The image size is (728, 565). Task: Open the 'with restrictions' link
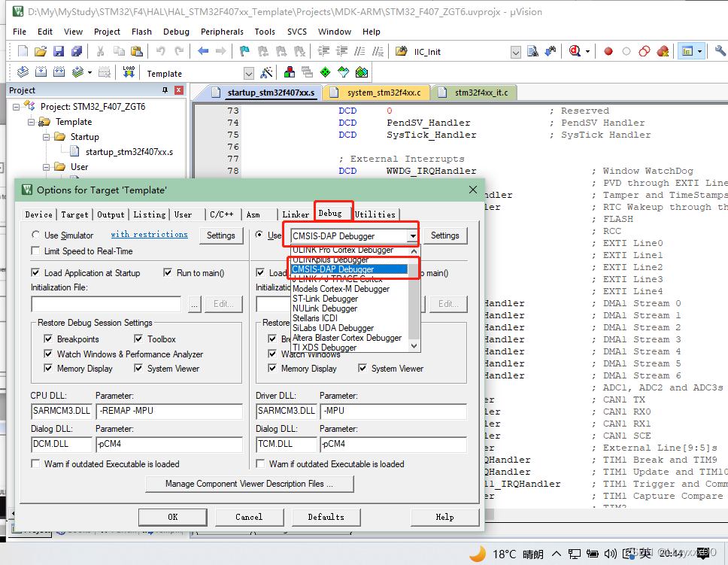149,234
